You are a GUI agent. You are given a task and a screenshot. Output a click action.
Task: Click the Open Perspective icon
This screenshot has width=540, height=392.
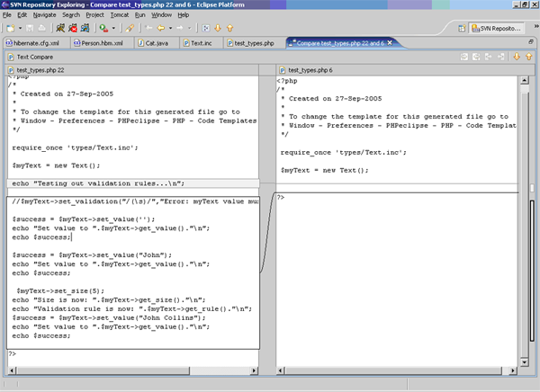463,29
